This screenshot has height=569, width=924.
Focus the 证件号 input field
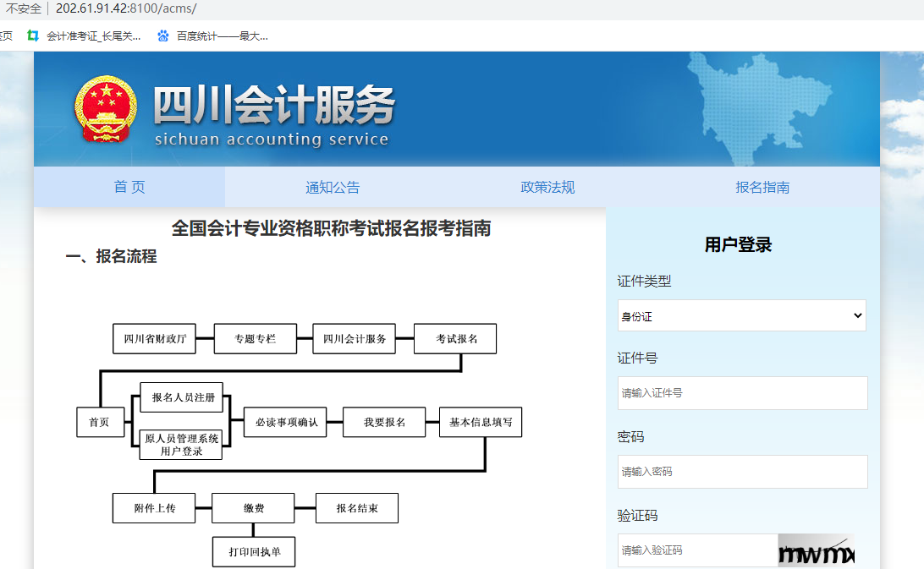[741, 393]
